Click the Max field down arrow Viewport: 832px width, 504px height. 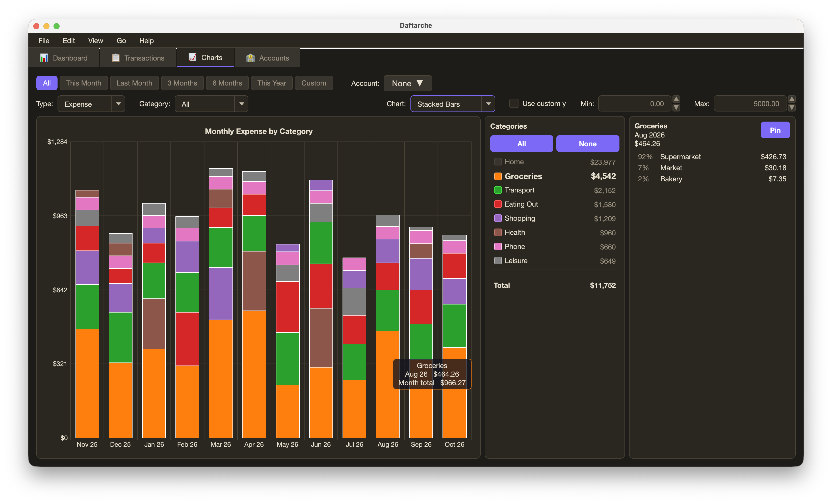[x=791, y=108]
